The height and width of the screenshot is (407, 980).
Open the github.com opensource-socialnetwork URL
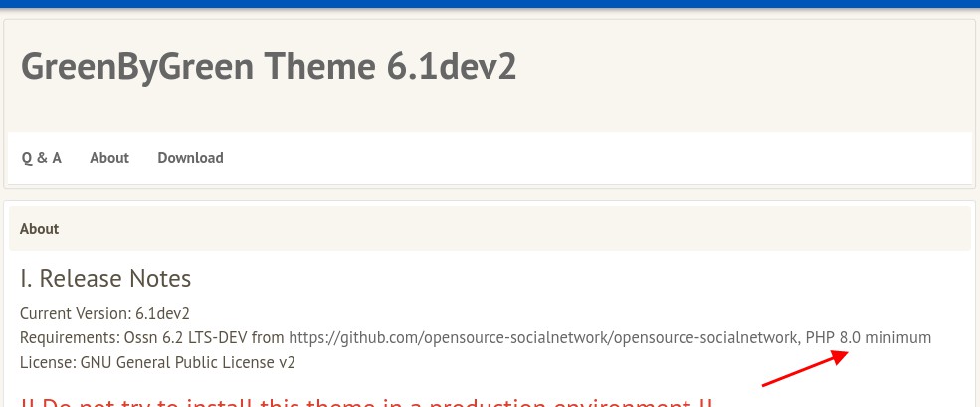point(542,338)
